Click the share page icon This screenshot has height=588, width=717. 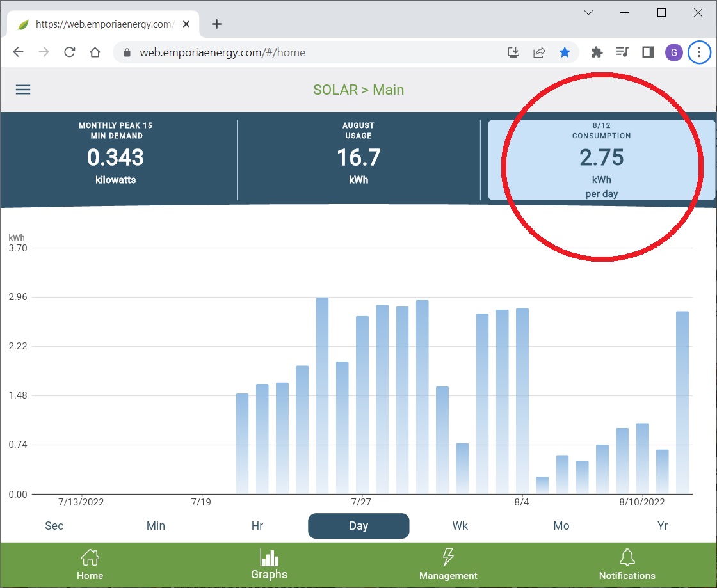pos(539,52)
